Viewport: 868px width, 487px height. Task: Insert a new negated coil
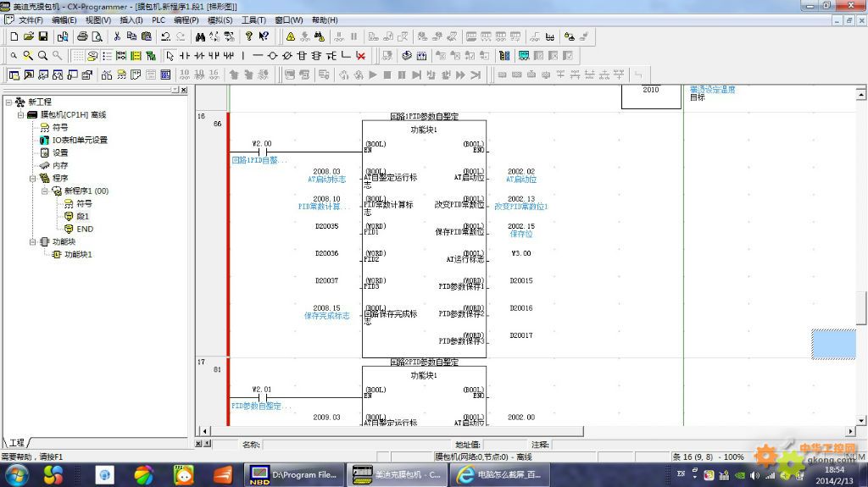point(287,55)
